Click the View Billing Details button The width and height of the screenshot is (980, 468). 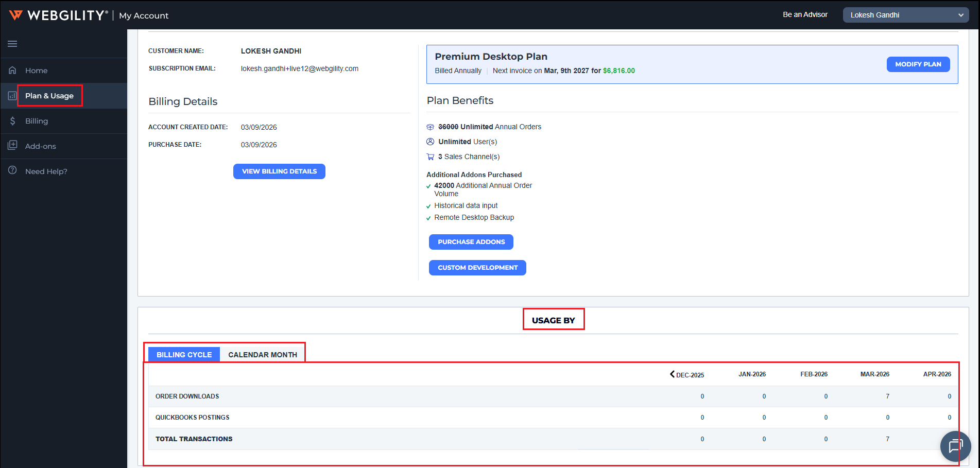279,171
